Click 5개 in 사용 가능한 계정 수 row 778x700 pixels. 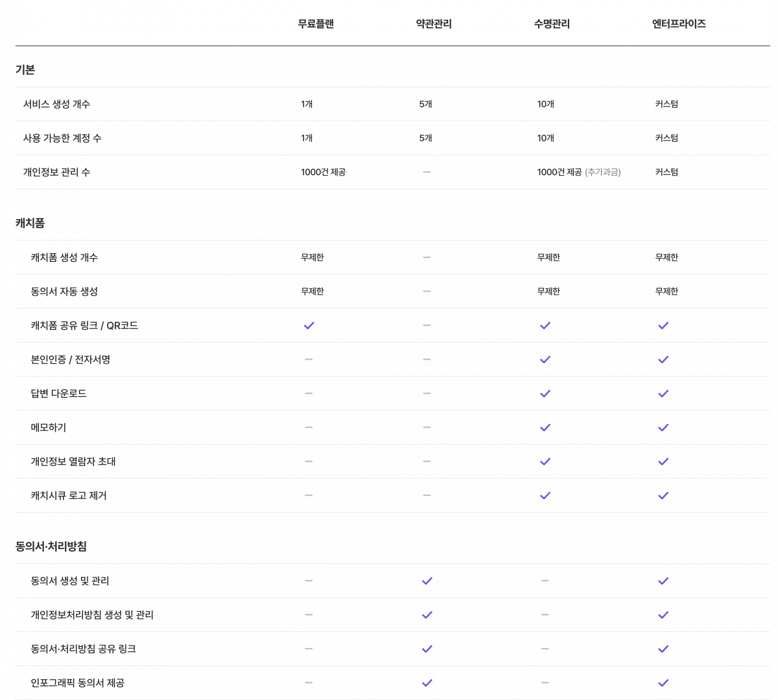tap(425, 138)
